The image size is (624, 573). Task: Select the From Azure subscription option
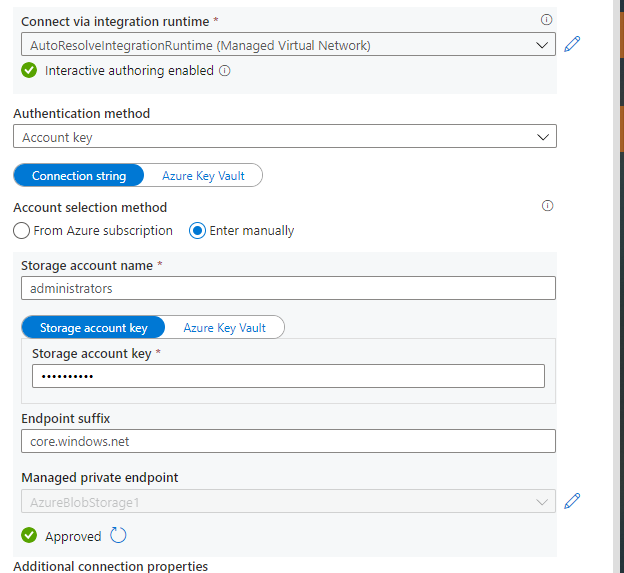coord(22,231)
